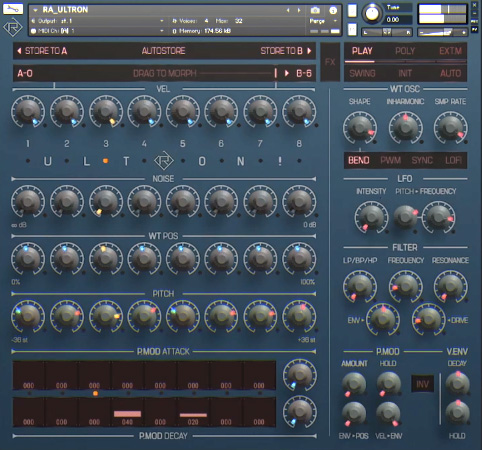Click the P.MOD AMOUNT knob
Viewport: 482px width, 450px height.
coord(354,384)
